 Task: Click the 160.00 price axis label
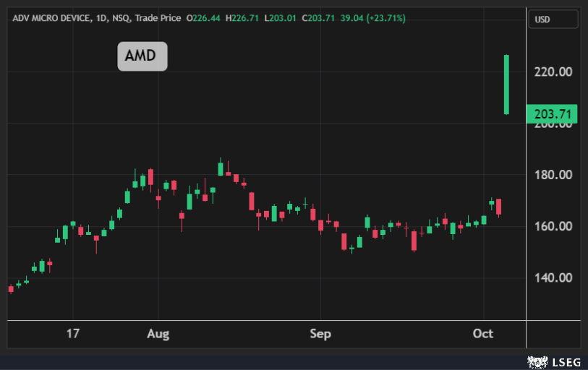tap(553, 226)
